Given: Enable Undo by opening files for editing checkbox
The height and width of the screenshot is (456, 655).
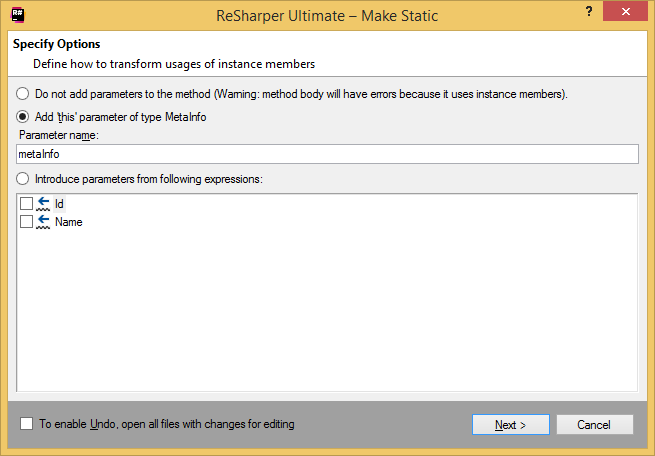Looking at the screenshot, I should (26, 423).
